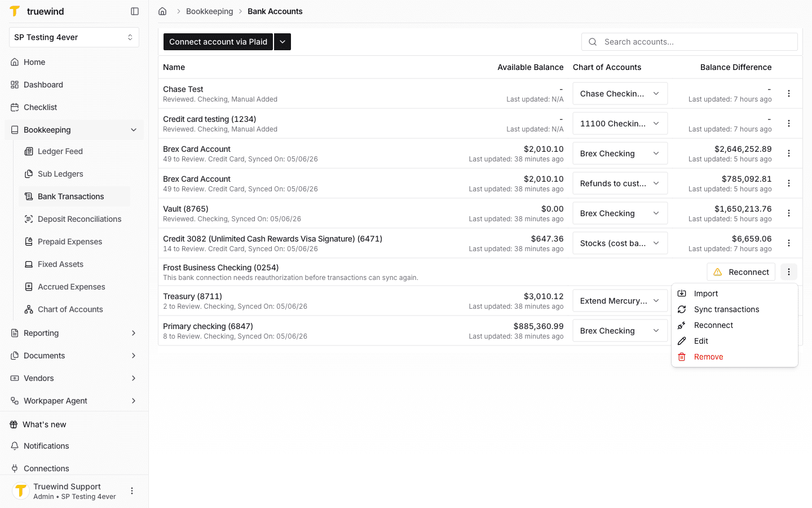Click the Search accounts field

pyautogui.click(x=689, y=42)
